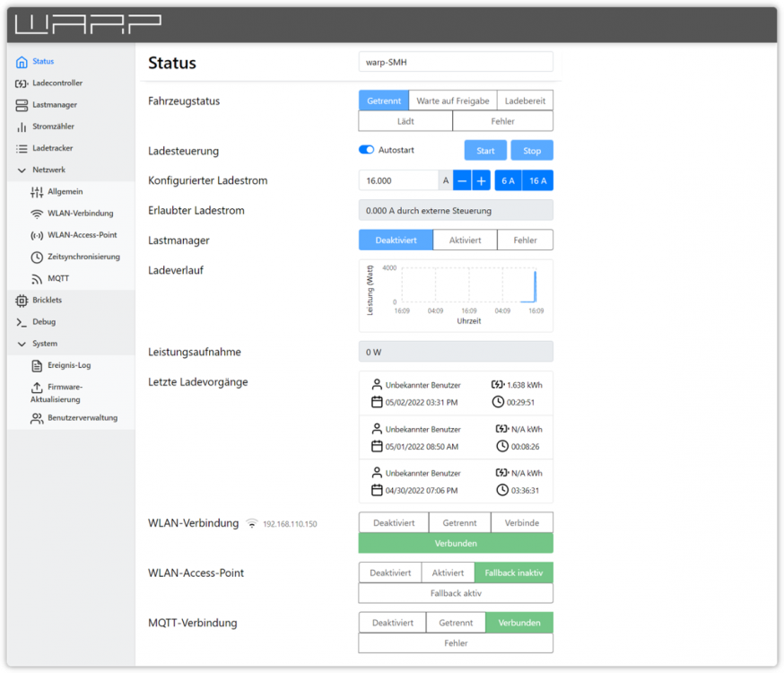
Task: Select Deaktiviert for WLAN-Access-Point status
Action: click(390, 572)
